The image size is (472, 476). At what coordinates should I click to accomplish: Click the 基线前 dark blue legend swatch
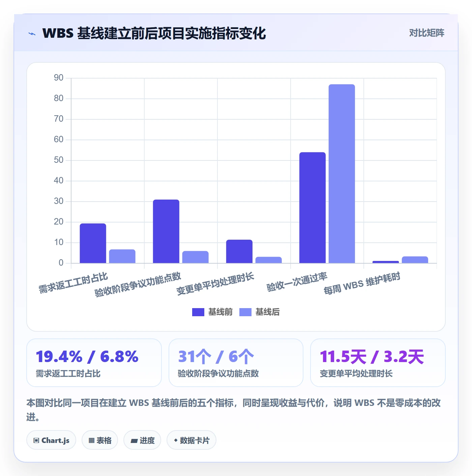[x=198, y=312]
